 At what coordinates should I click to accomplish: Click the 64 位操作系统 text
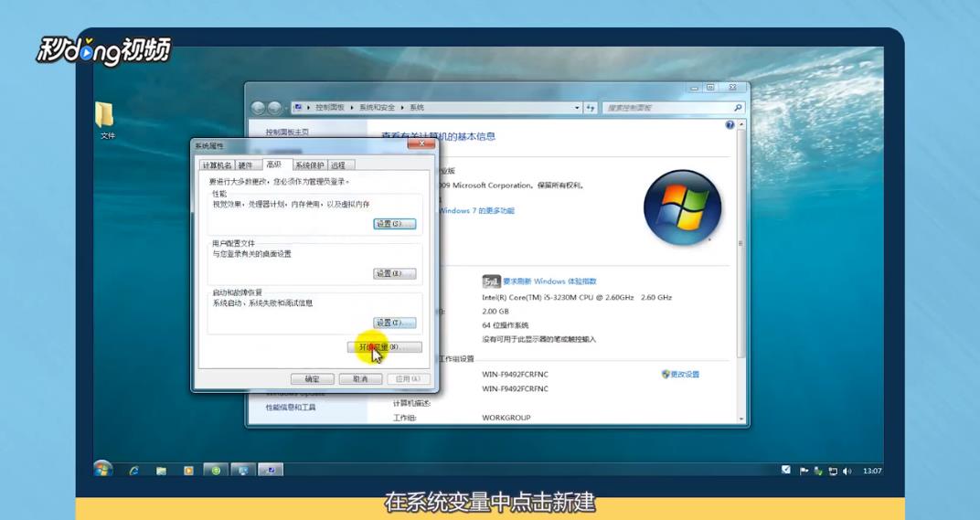pos(506,325)
